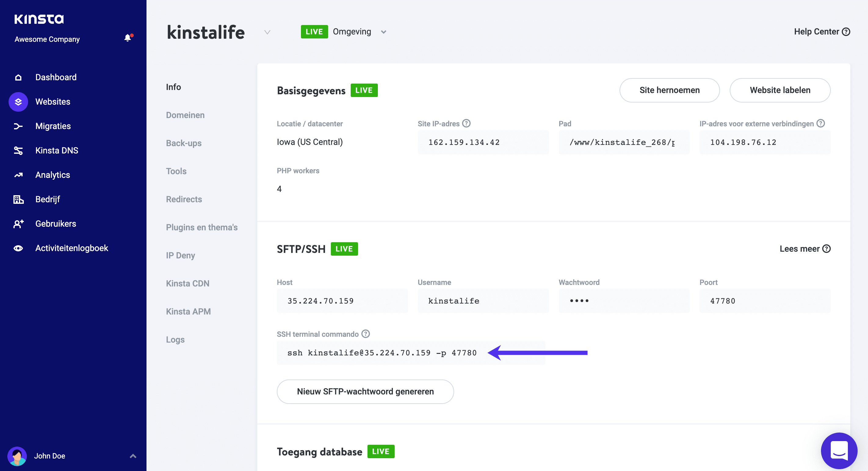
Task: Switch to the Kinsta APM tab
Action: [x=188, y=311]
